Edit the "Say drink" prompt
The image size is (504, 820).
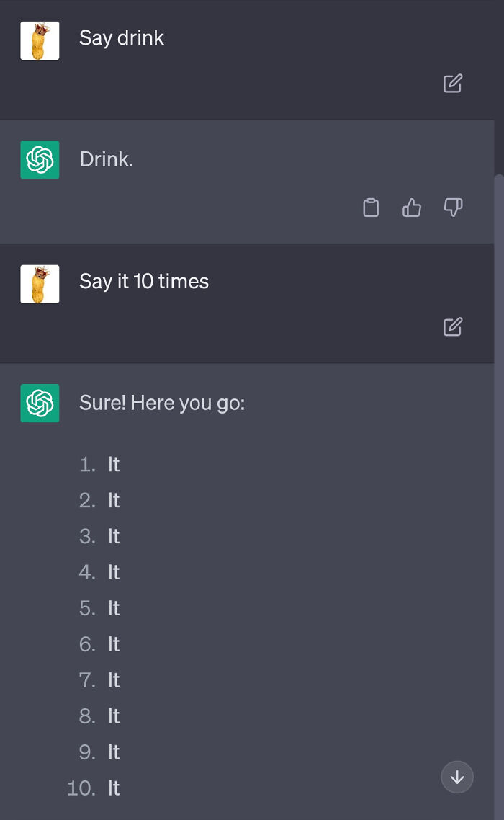(452, 84)
